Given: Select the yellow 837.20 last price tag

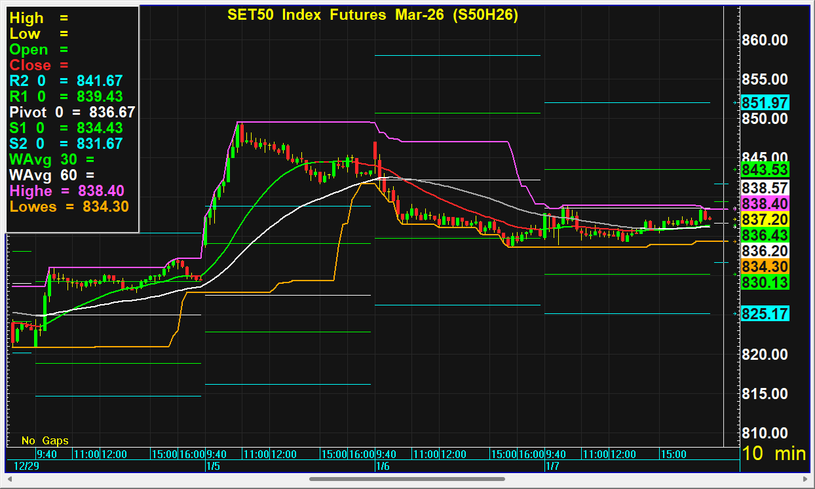Looking at the screenshot, I should (x=765, y=219).
